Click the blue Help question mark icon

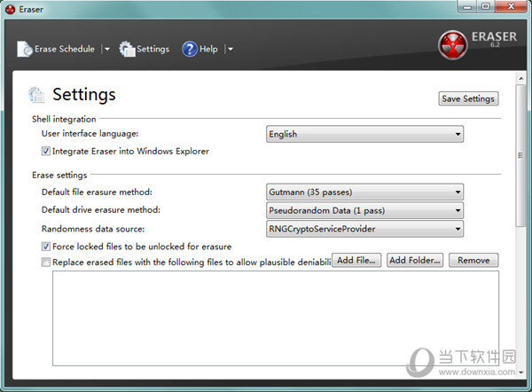click(190, 49)
